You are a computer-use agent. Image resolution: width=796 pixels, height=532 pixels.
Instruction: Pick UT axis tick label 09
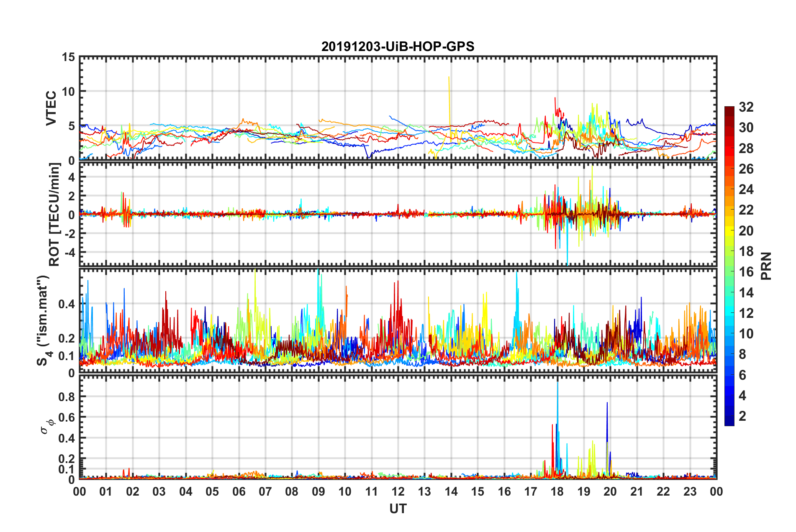tap(318, 491)
